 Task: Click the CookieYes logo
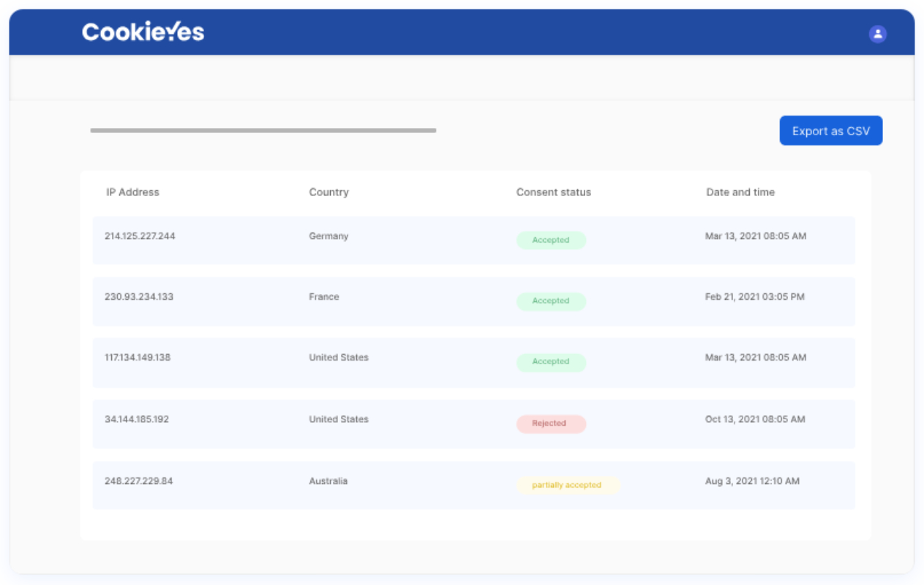tap(143, 31)
